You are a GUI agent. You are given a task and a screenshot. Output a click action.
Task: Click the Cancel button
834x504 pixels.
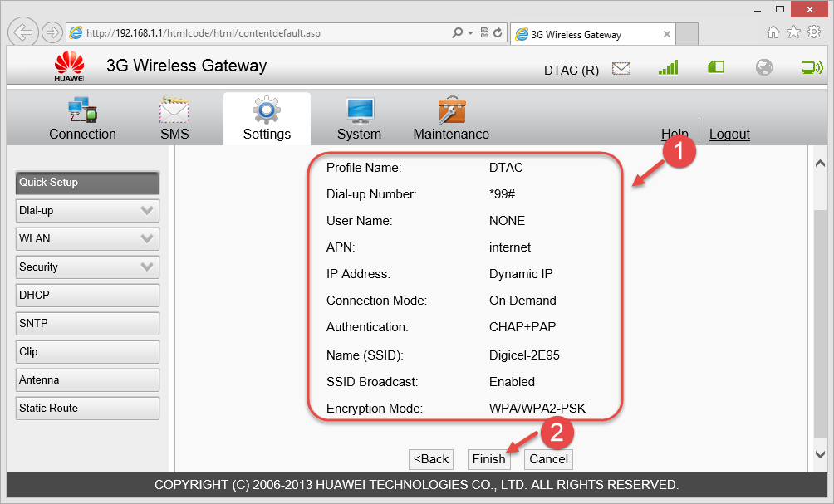[548, 459]
